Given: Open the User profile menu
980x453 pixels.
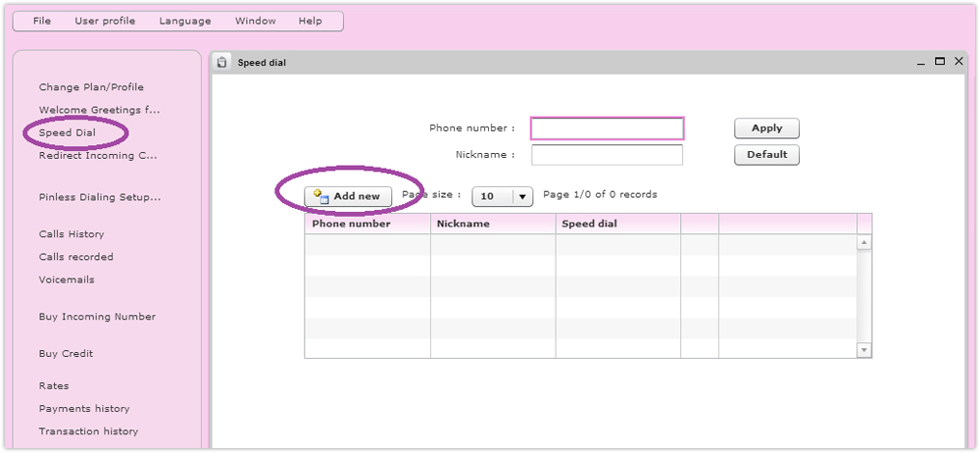Looking at the screenshot, I should (105, 21).
